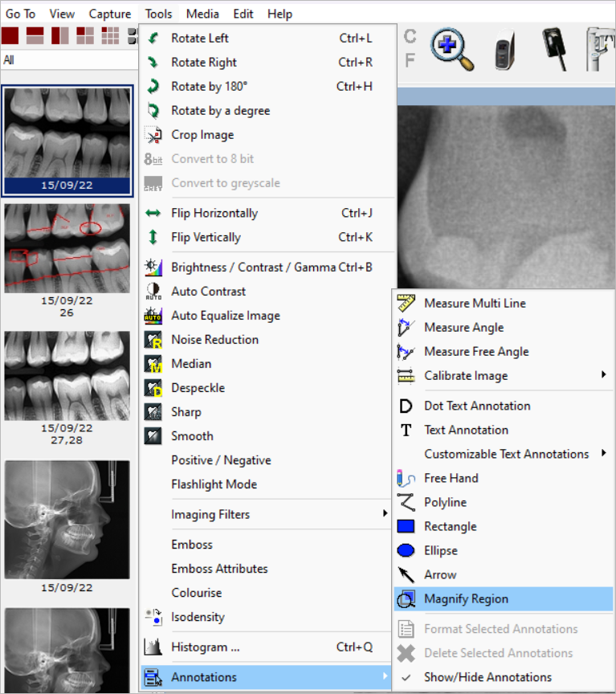Open the Capture menu
This screenshot has width=616, height=694.
tap(110, 14)
